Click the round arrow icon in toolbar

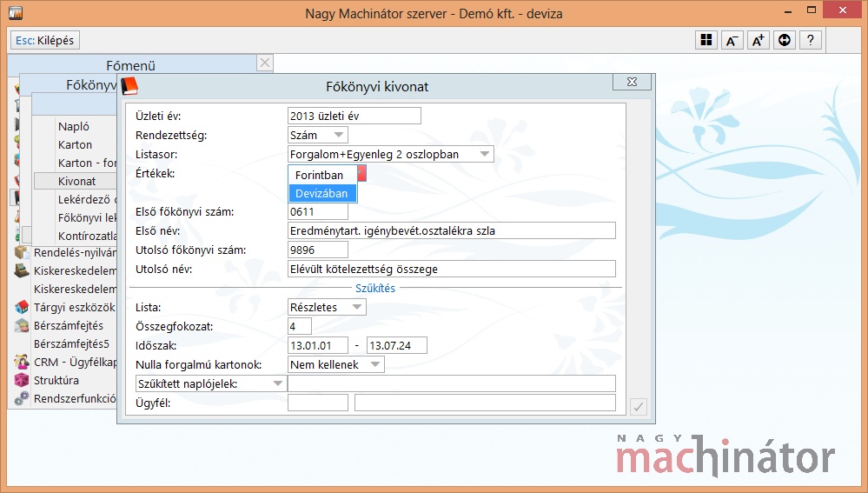784,40
